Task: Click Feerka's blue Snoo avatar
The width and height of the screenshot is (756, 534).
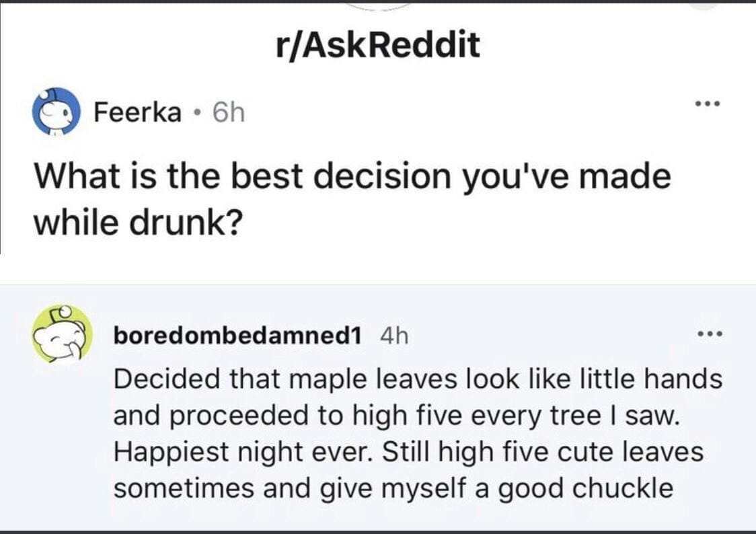Action: [x=55, y=112]
